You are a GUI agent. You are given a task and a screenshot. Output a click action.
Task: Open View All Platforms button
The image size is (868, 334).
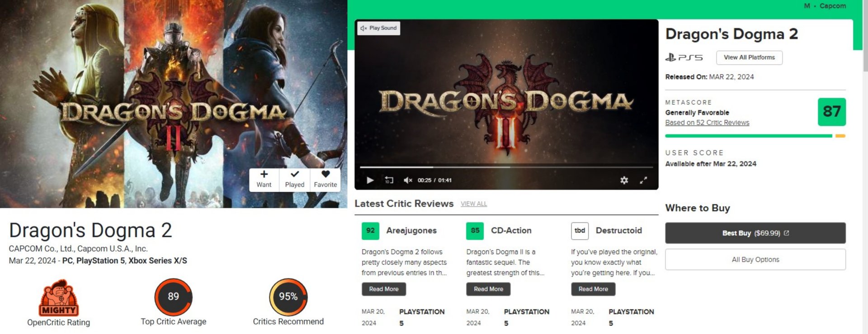[x=749, y=57]
